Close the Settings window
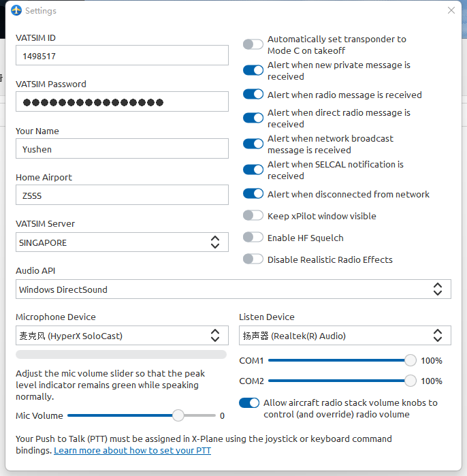Screen dimensions: 467x476 [451, 10]
